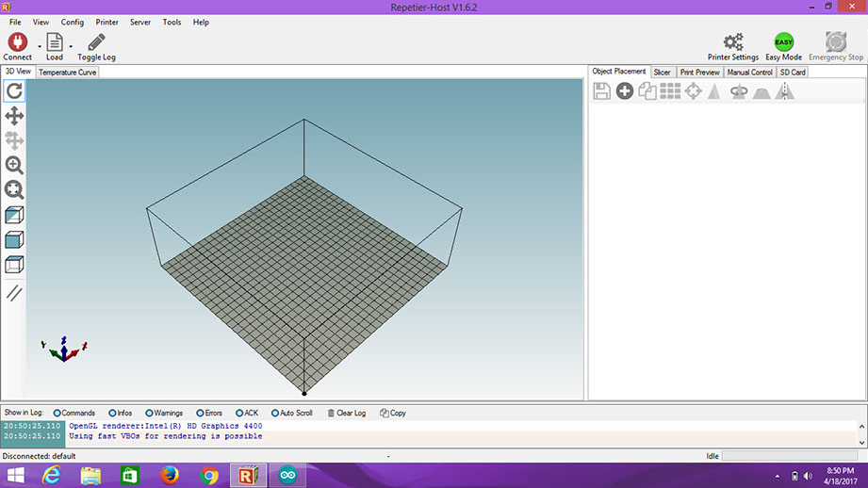This screenshot has height=488, width=868.
Task: Open Printer Settings gears icon
Action: coord(733,42)
